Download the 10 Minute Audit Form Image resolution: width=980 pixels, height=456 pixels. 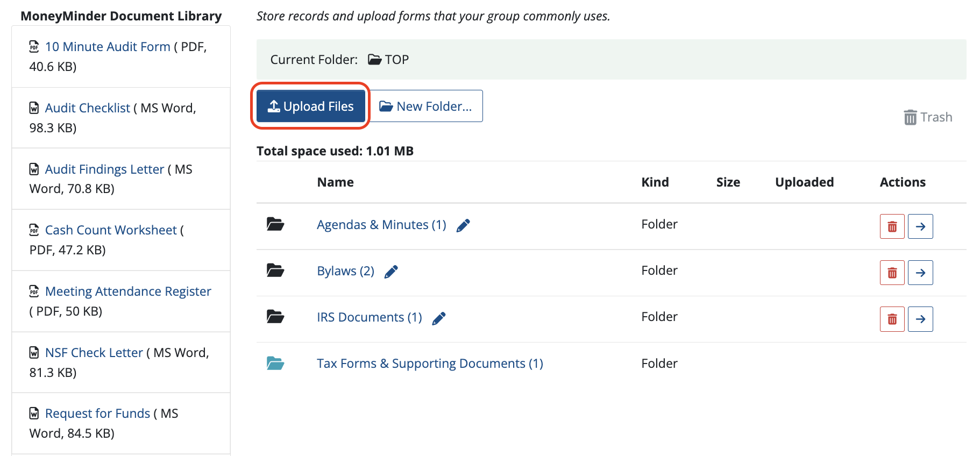[x=108, y=47]
